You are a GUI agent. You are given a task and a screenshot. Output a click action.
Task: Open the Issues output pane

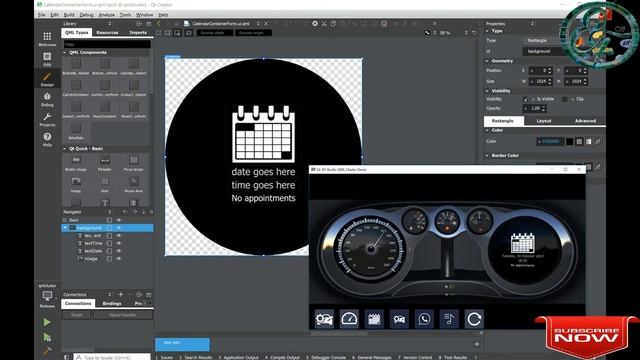pyautogui.click(x=164, y=357)
